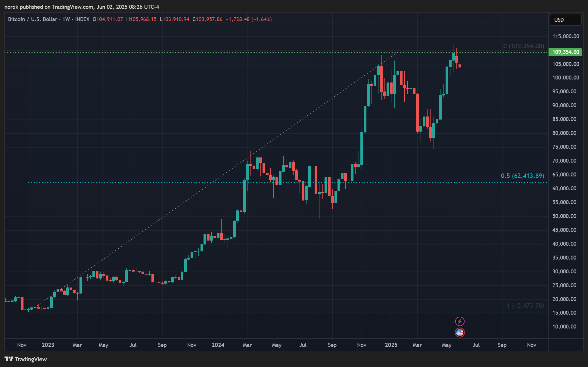The height and width of the screenshot is (367, 588).
Task: Click the 10,000.00 price axis label
Action: [x=564, y=327]
